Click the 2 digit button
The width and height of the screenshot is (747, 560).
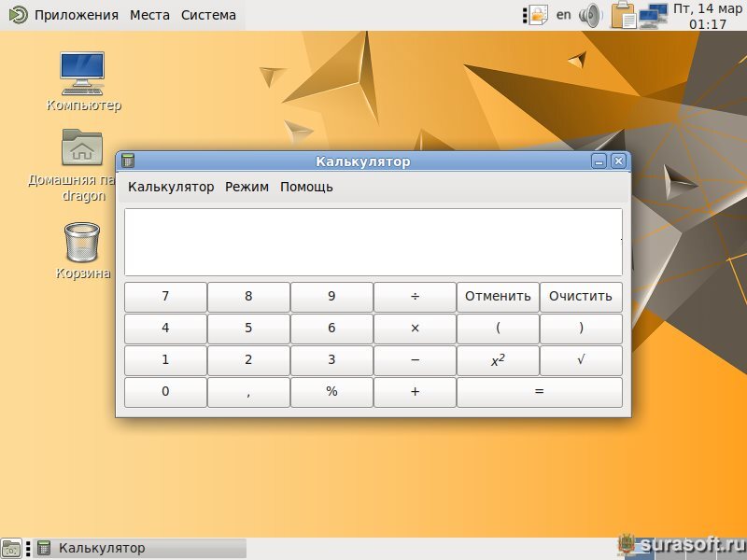pos(248,360)
